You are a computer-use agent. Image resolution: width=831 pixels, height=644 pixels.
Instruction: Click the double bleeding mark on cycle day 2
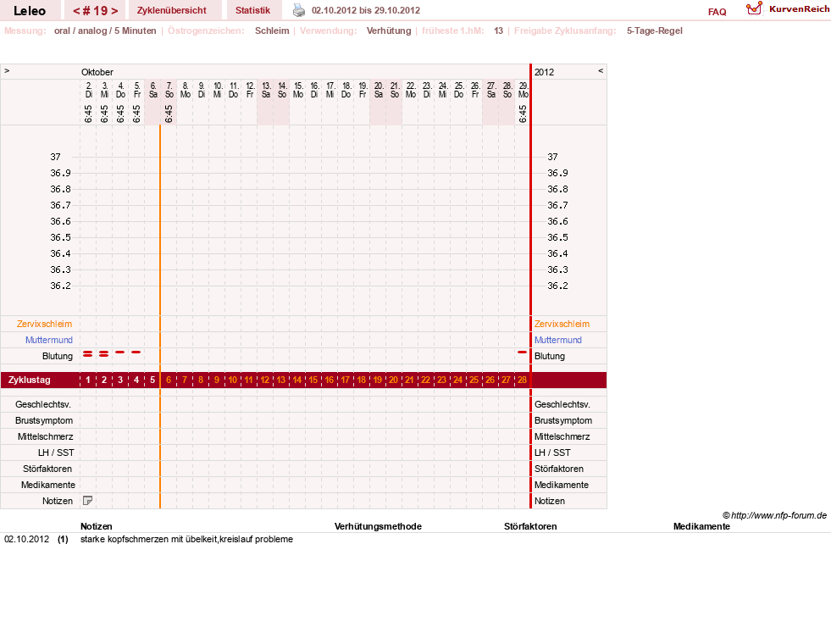click(104, 353)
